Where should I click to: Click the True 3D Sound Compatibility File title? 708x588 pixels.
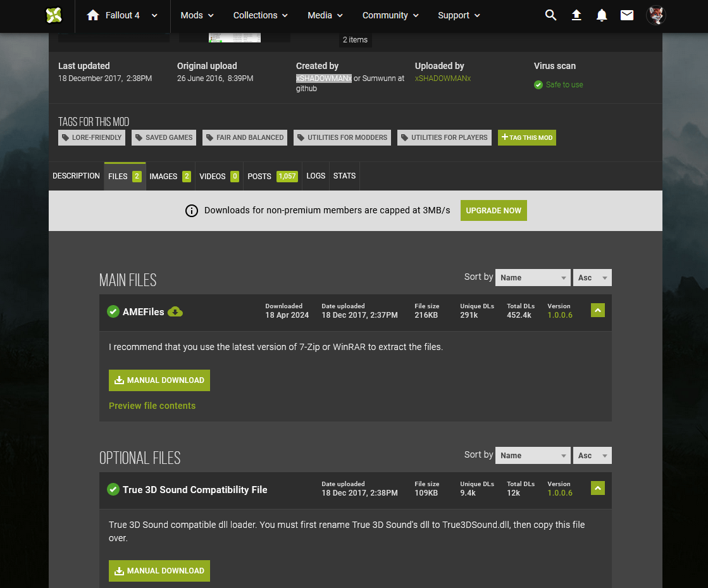click(x=195, y=490)
